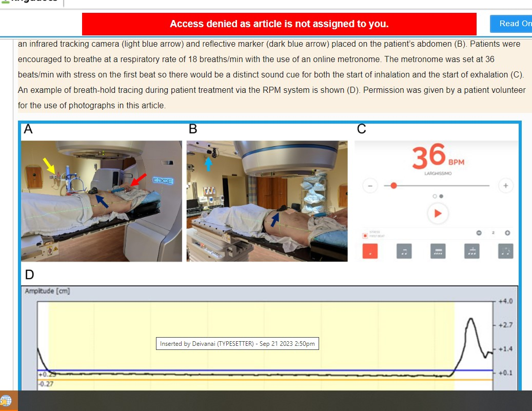Select the last gray rhythm tile
The image size is (532, 411).
[505, 251]
